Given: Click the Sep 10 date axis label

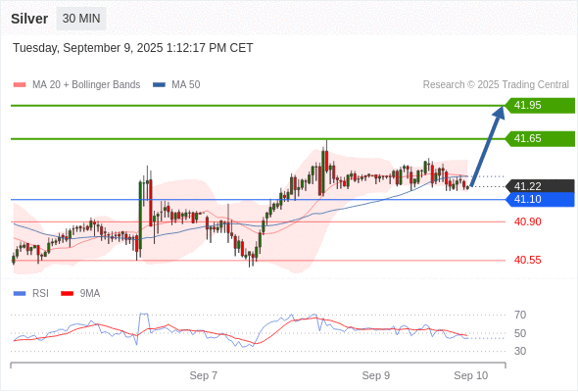Looking at the screenshot, I should click(471, 375).
